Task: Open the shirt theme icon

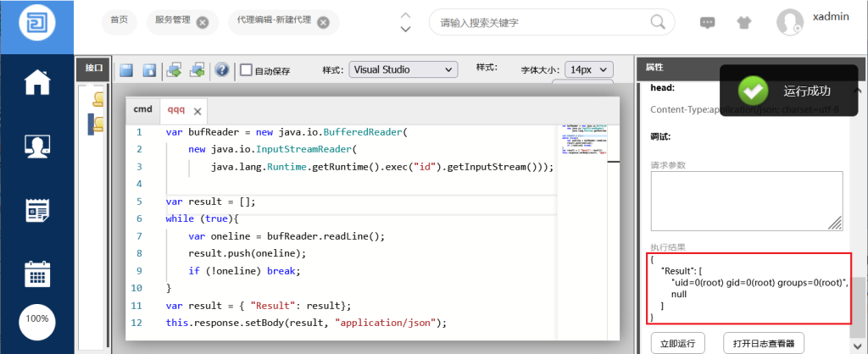Action: pyautogui.click(x=743, y=23)
